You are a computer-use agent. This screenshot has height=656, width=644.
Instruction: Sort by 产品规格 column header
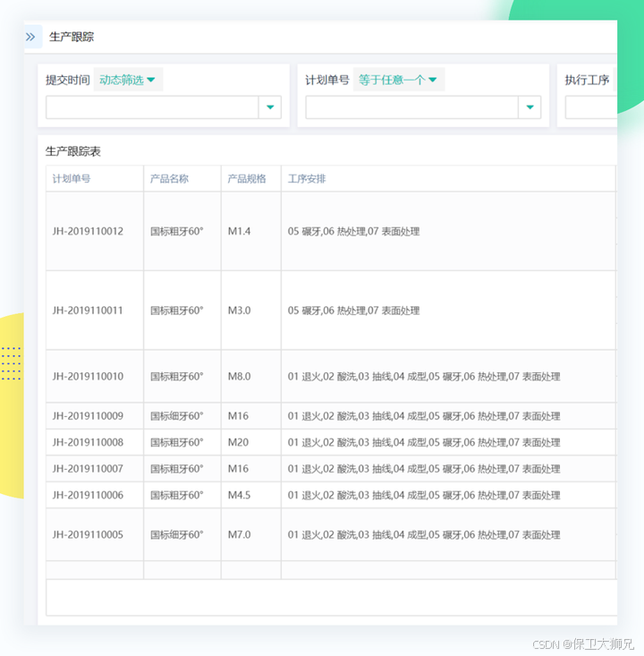click(246, 179)
